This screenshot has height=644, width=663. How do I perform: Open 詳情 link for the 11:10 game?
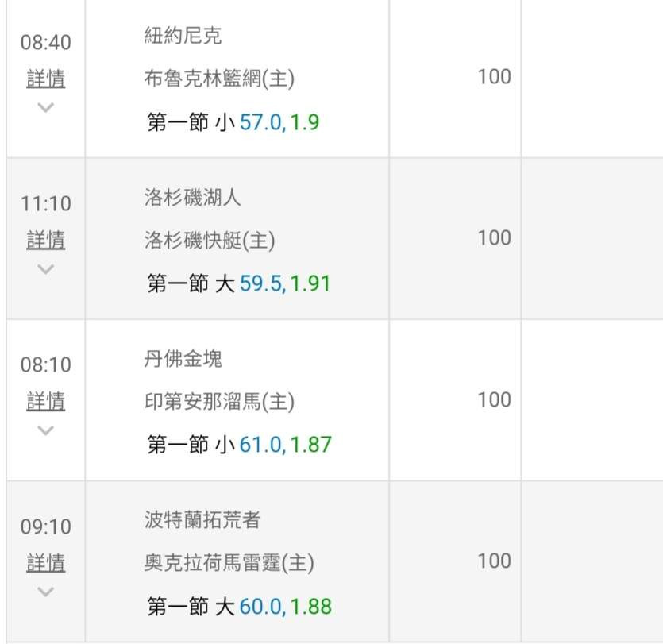point(46,240)
